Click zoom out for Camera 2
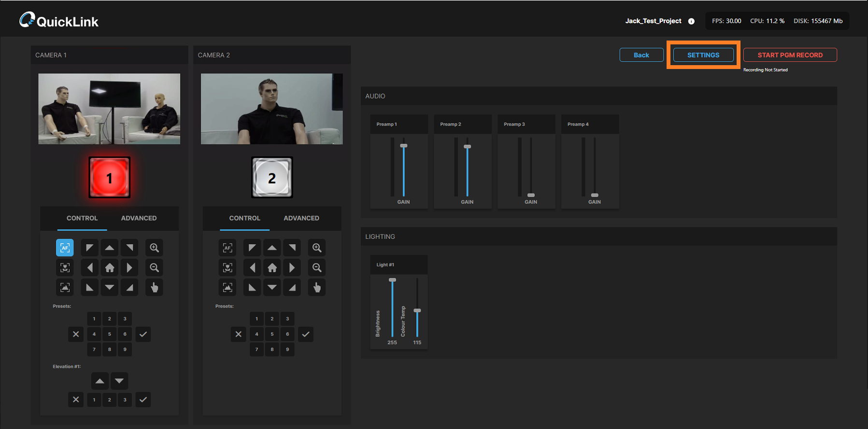Image resolution: width=868 pixels, height=429 pixels. click(x=317, y=267)
